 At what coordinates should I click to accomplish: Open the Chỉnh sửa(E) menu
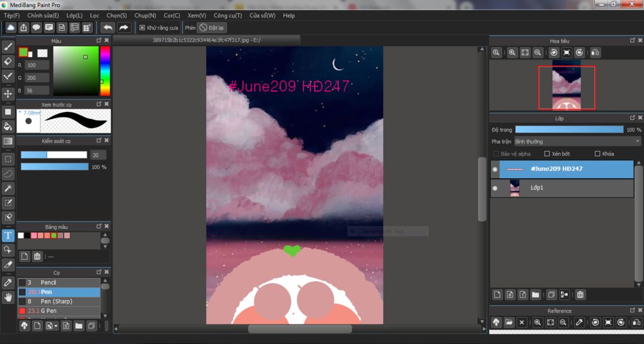pyautogui.click(x=43, y=15)
